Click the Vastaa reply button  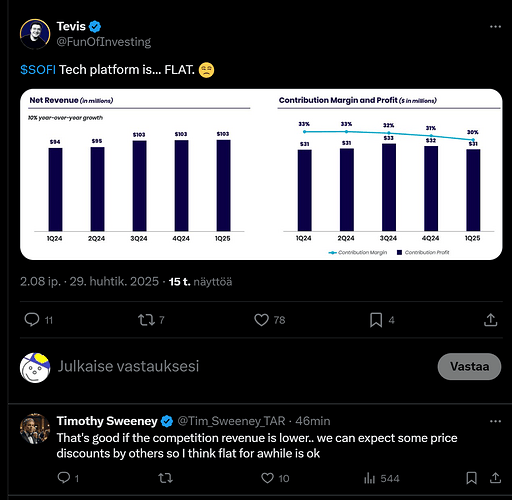pyautogui.click(x=469, y=366)
